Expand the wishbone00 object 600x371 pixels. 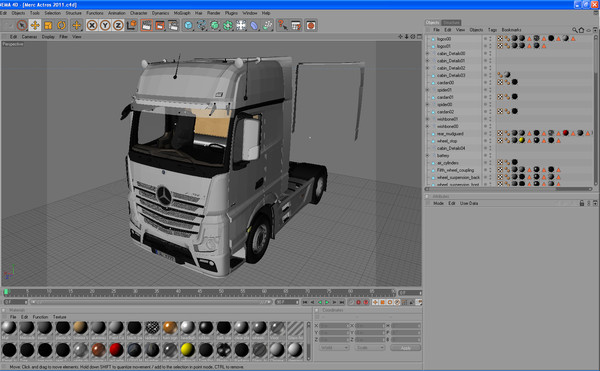point(428,126)
